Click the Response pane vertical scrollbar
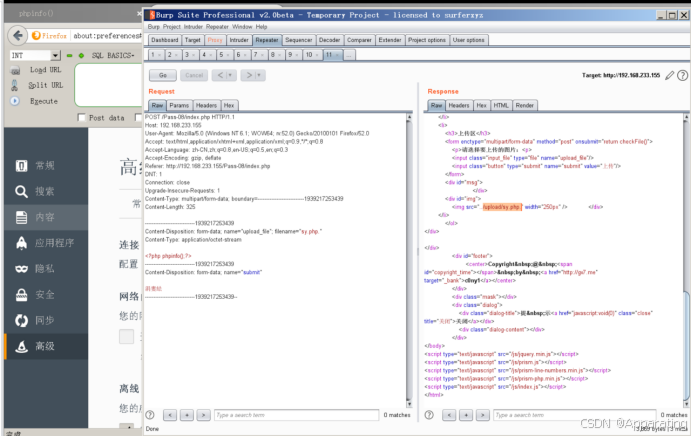The width and height of the screenshot is (692, 437). tap(686, 260)
